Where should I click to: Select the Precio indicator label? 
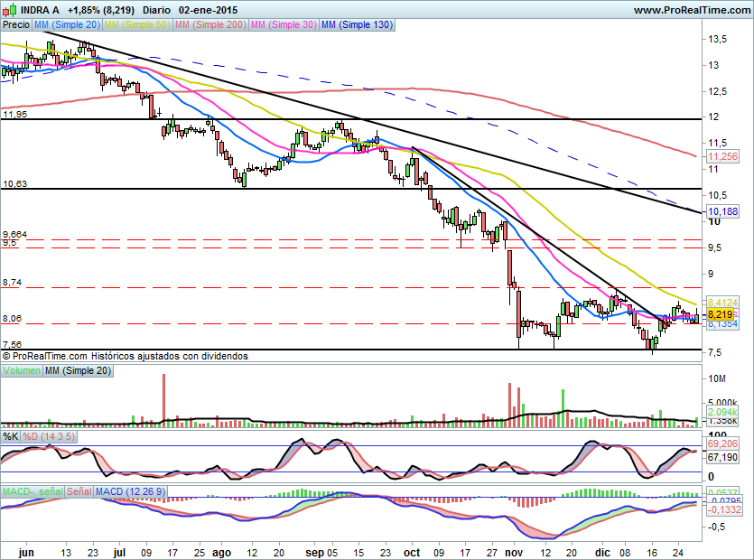(15, 25)
